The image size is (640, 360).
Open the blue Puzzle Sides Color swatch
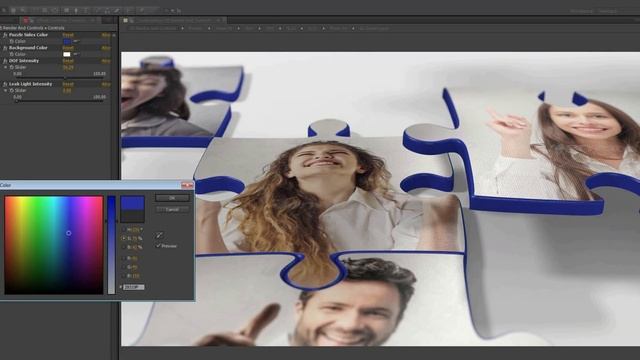[x=67, y=42]
